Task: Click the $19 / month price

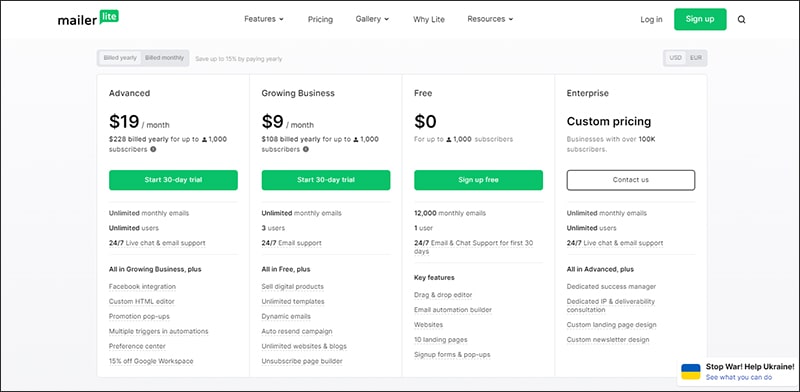Action: tap(139, 122)
